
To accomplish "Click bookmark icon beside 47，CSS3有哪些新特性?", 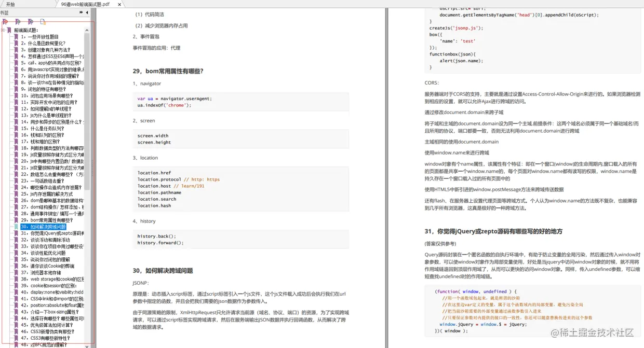I will click(x=16, y=338).
